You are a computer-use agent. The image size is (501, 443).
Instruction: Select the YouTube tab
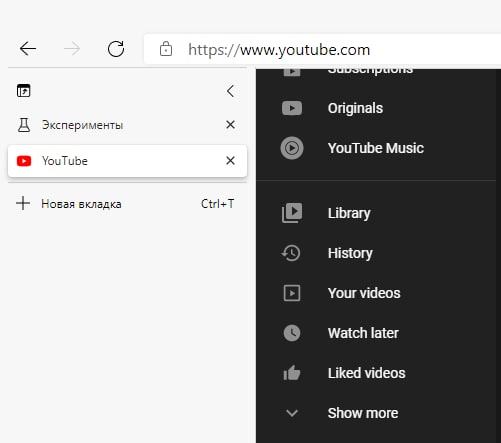pyautogui.click(x=127, y=161)
